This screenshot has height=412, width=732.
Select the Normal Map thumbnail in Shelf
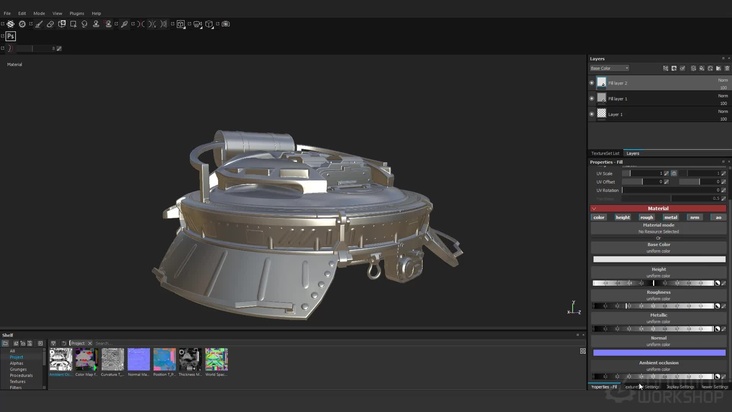point(139,359)
